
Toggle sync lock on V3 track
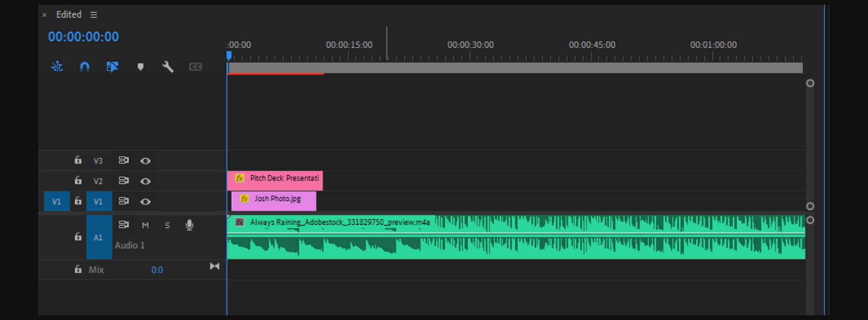(x=123, y=160)
